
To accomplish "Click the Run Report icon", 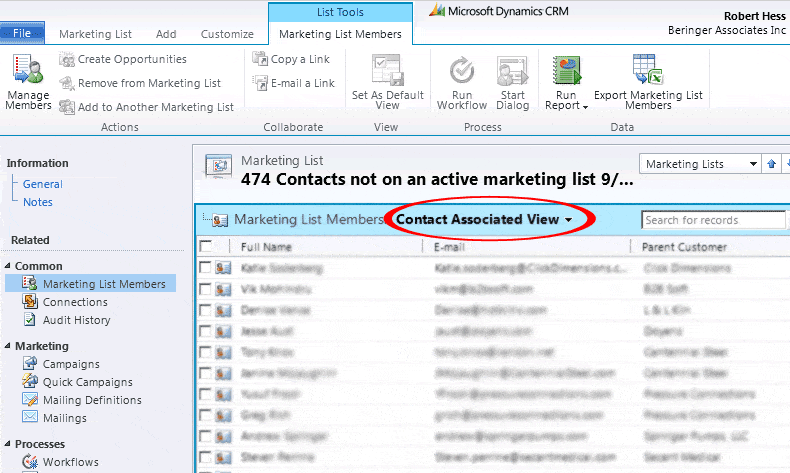I will [x=567, y=71].
